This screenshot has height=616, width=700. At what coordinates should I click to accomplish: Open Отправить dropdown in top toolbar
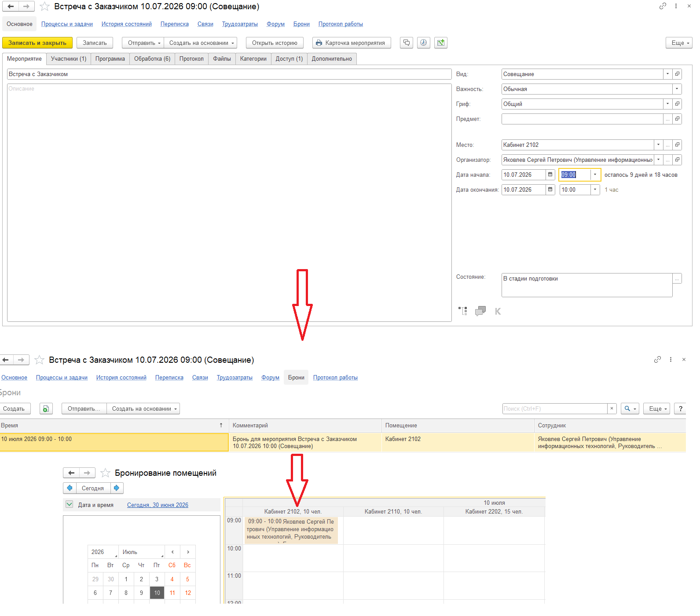[143, 43]
